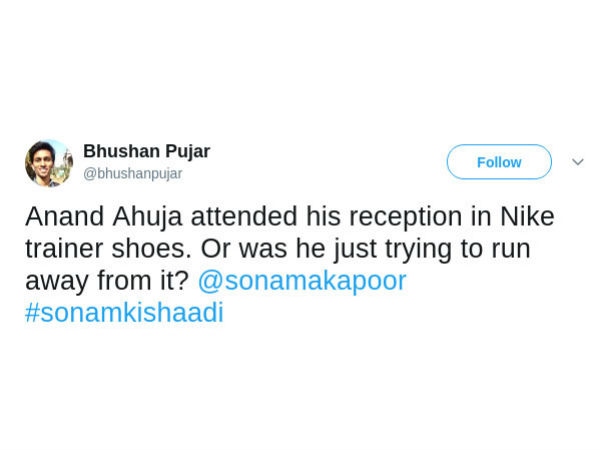
Task: Follow Bhushan Pujar
Action: (x=498, y=162)
